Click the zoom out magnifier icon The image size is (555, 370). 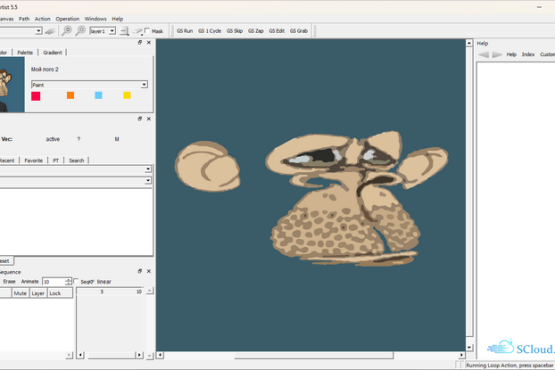81,31
